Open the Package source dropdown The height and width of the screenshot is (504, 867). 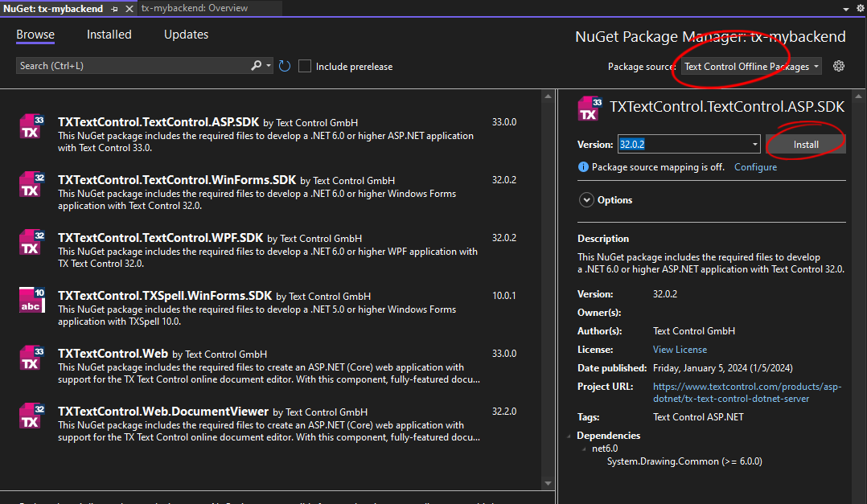751,66
